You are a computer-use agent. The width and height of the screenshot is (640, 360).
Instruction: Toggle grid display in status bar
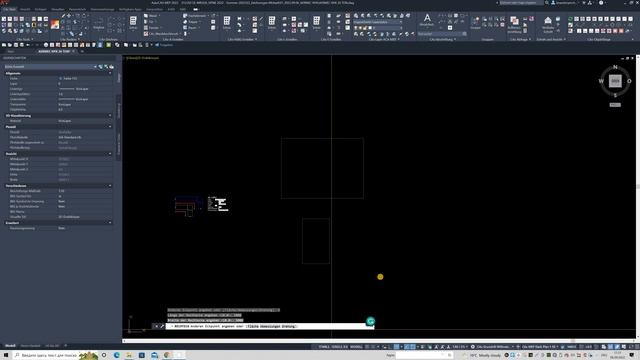coord(367,347)
